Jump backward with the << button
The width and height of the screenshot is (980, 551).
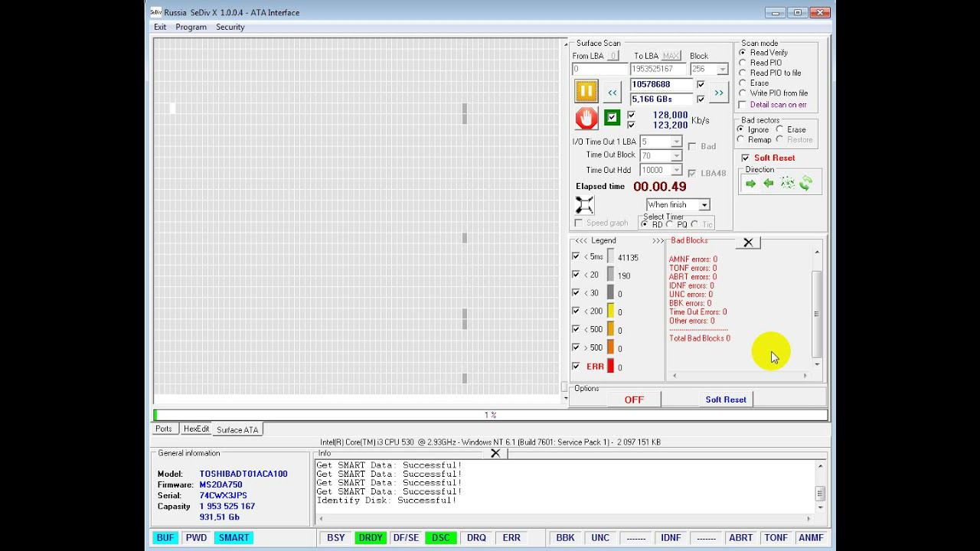612,93
